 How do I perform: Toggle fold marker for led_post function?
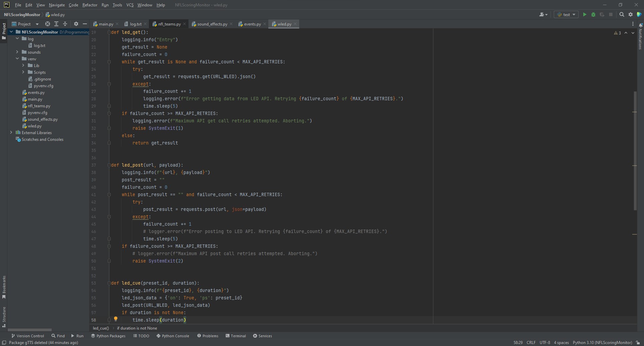tap(109, 165)
